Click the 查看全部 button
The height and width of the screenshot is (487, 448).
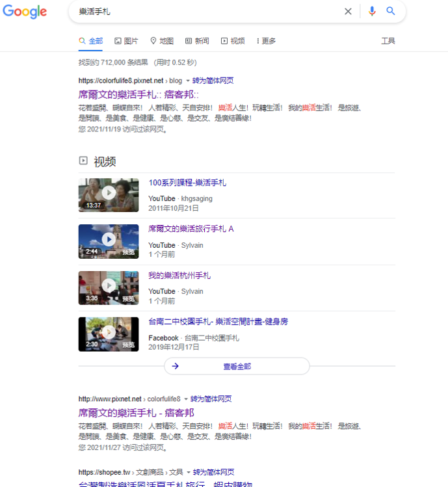click(x=237, y=366)
